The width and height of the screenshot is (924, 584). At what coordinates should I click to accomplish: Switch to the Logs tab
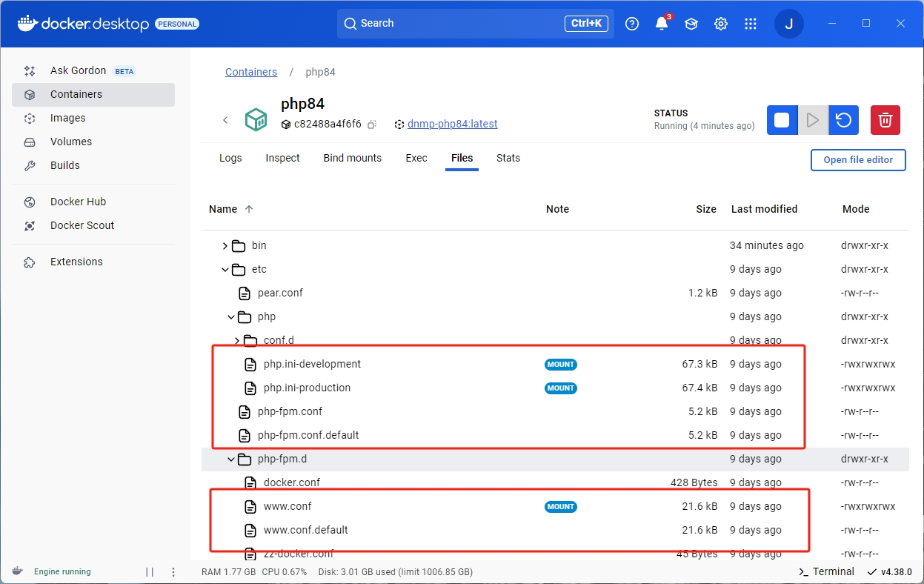click(x=230, y=158)
